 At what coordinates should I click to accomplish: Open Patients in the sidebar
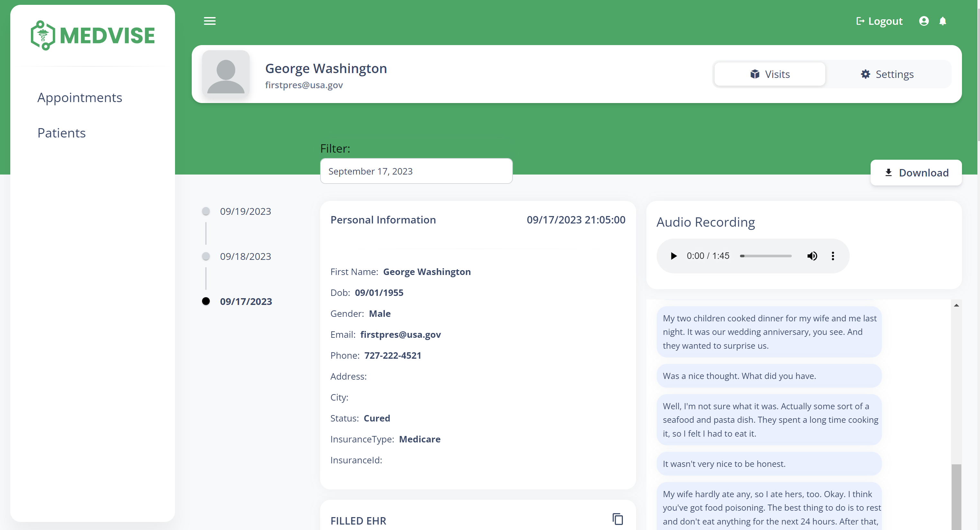click(61, 133)
